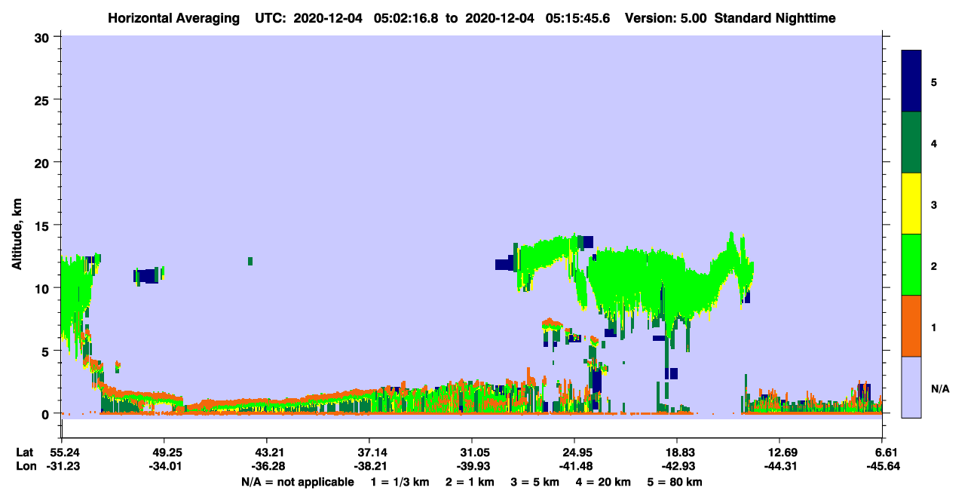Click the bright green level 2 color swatch
Screen dimensions: 980x503
coord(911,265)
